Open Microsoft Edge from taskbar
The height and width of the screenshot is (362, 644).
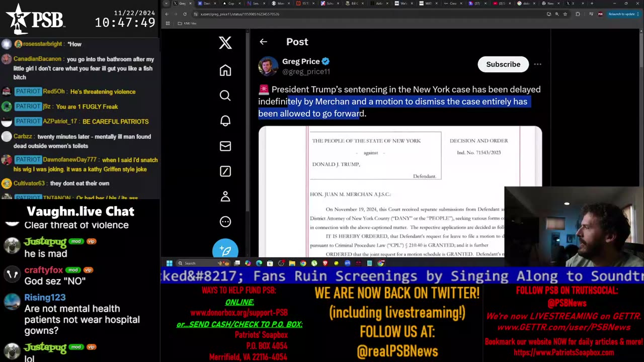pos(259,263)
